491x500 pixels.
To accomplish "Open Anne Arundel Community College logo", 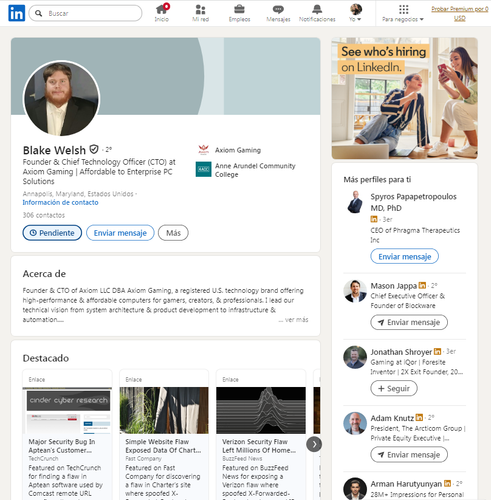I will click(203, 169).
